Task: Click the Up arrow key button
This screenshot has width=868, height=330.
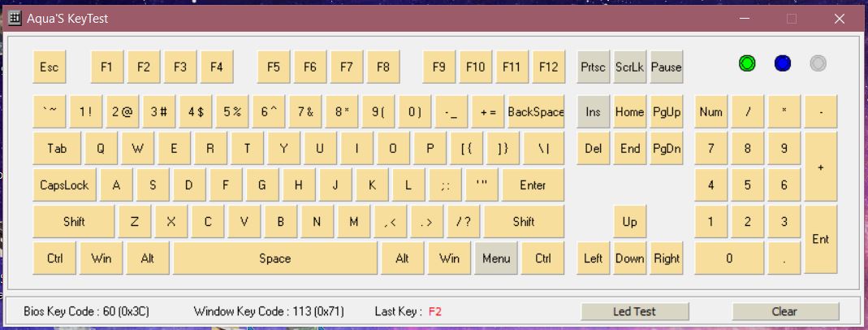Action: pyautogui.click(x=630, y=221)
